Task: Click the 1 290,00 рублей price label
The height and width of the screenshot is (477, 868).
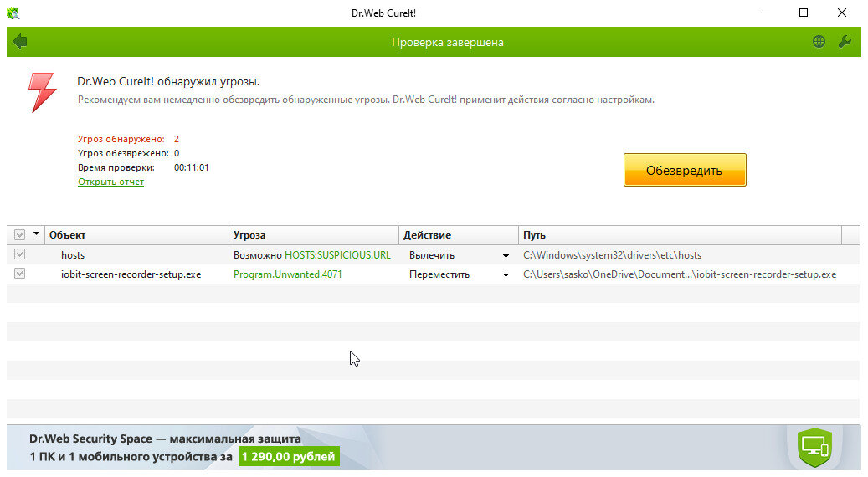Action: (x=290, y=457)
